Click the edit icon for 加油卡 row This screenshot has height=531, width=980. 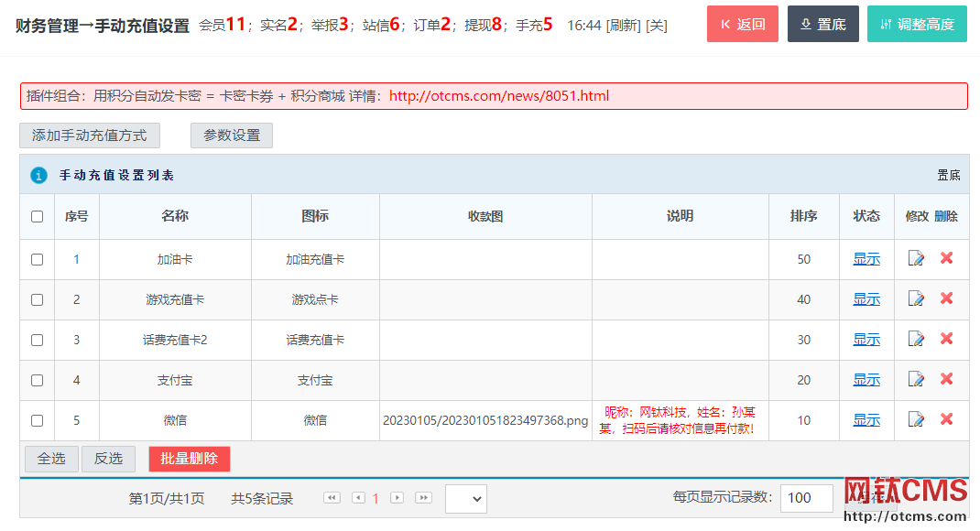click(x=916, y=259)
